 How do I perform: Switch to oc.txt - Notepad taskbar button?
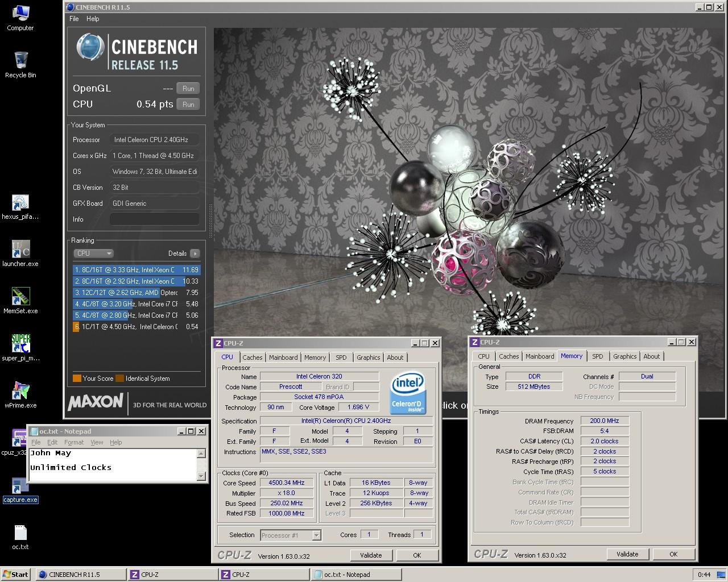click(x=357, y=575)
